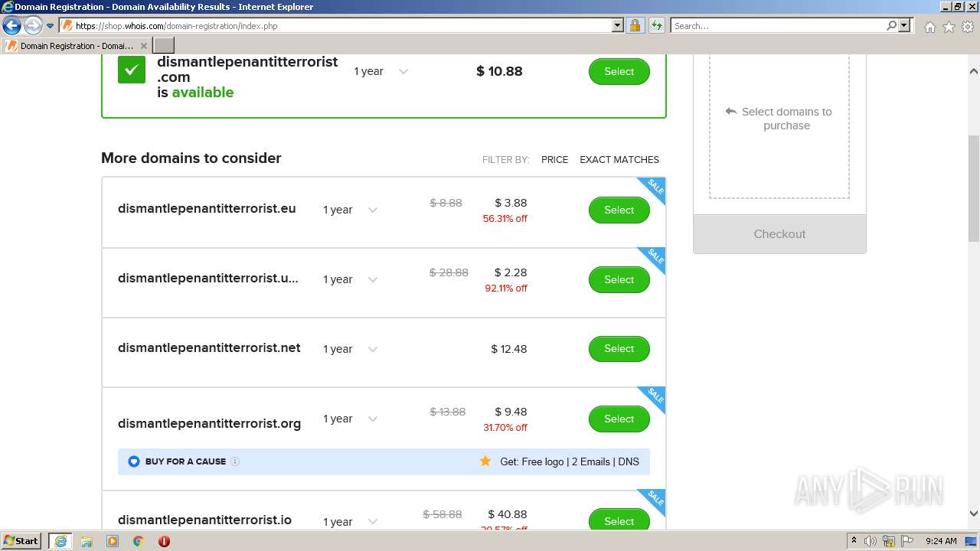Click the search magnifier icon
The image size is (980, 551).
(x=891, y=25)
